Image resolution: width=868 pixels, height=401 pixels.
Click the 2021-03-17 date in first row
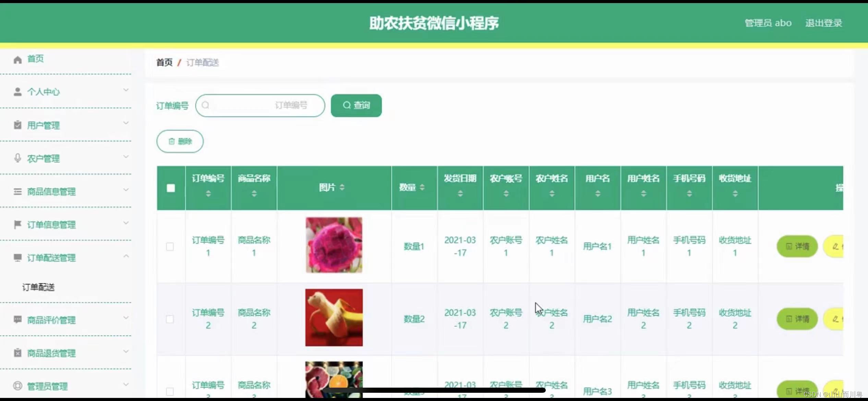tap(460, 246)
